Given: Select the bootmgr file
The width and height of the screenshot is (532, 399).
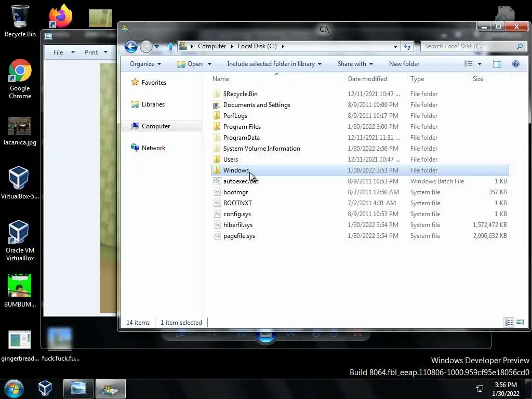Looking at the screenshot, I should click(360, 192).
